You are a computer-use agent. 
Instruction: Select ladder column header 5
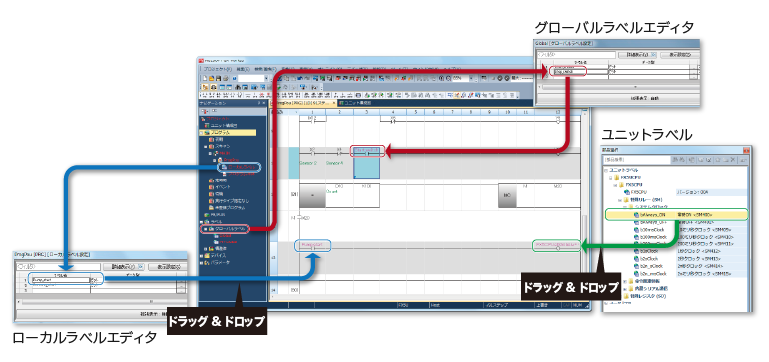click(x=415, y=112)
